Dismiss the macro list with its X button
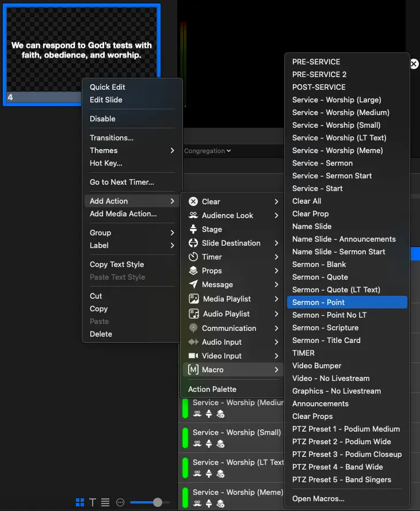The height and width of the screenshot is (511, 420). tap(414, 64)
